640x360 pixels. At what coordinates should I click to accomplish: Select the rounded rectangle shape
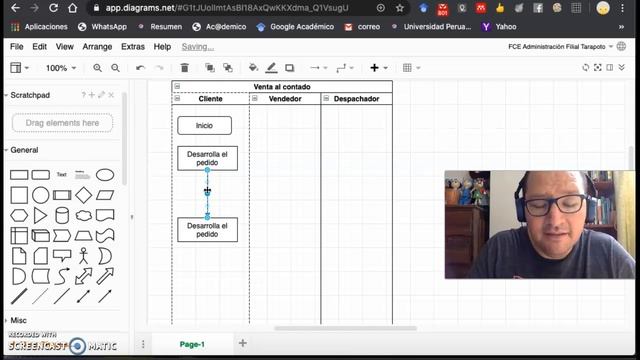41,175
